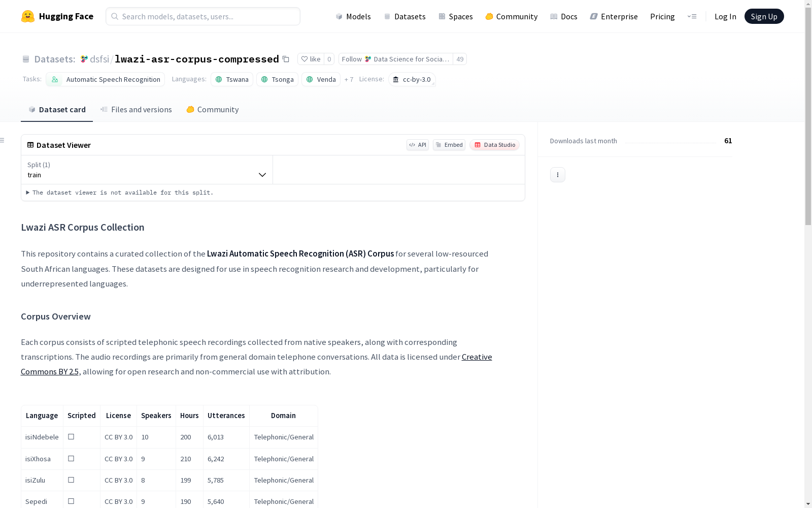Image resolution: width=812 pixels, height=508 pixels.
Task: Open the Docs menu item
Action: coord(563,16)
